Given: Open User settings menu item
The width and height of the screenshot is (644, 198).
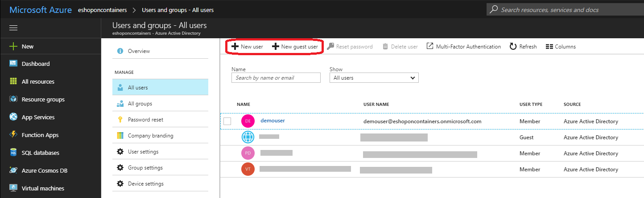Looking at the screenshot, I should (x=160, y=152).
